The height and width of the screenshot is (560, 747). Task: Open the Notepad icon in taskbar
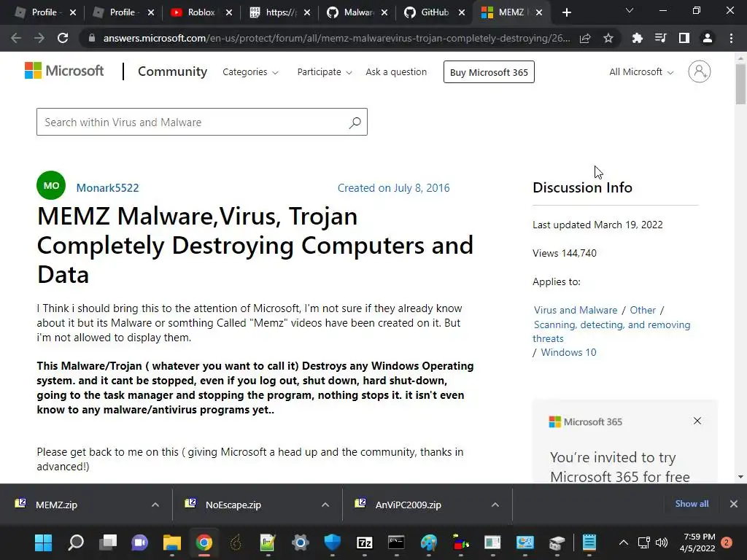point(589,542)
